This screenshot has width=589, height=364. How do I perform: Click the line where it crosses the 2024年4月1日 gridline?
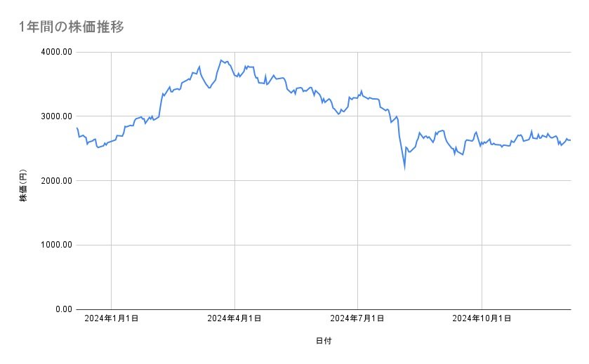[234, 75]
